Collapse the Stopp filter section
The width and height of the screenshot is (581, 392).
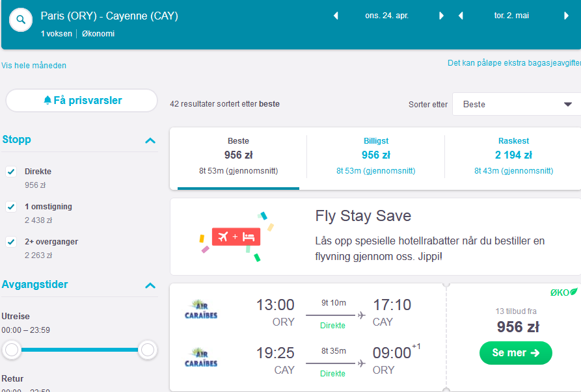click(150, 140)
